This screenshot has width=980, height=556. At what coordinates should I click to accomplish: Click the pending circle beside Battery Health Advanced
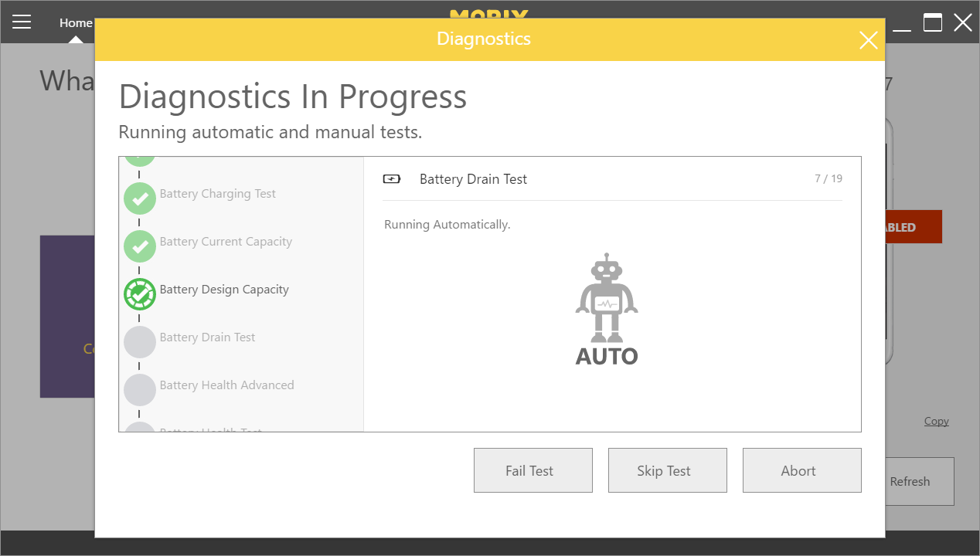[x=140, y=390]
